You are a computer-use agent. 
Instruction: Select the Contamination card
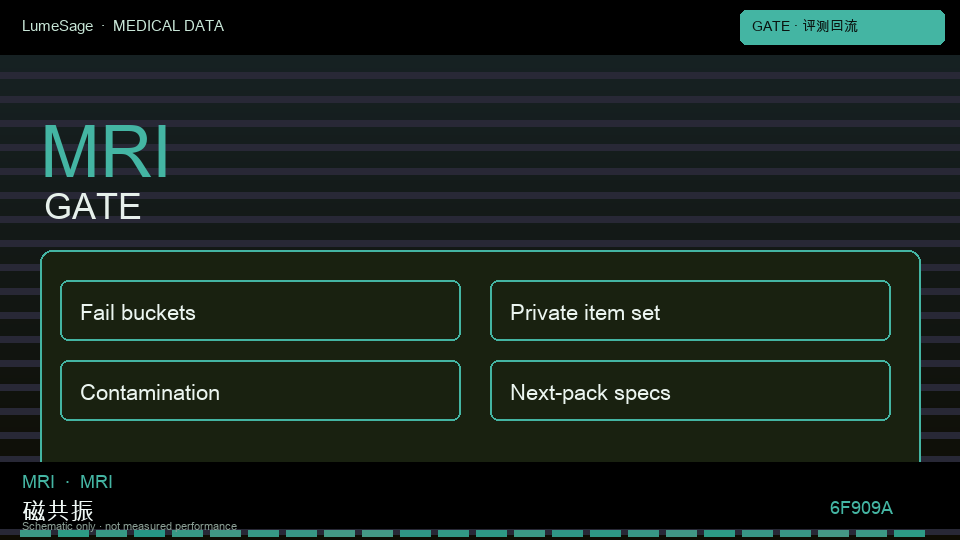(260, 391)
